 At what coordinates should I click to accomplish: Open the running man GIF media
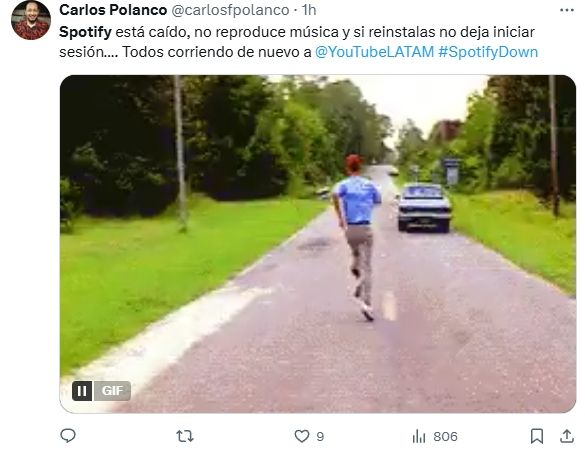click(318, 244)
